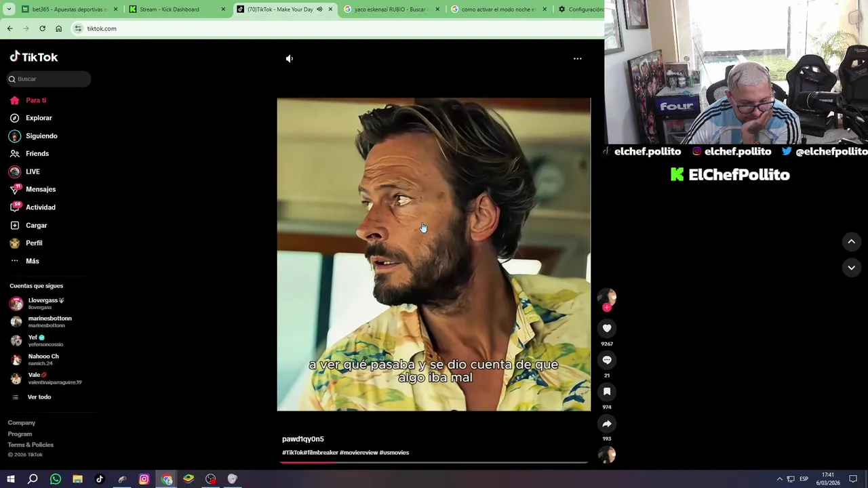Screen dimensions: 868x488
Task: Expand the Program footer section
Action: (x=20, y=434)
